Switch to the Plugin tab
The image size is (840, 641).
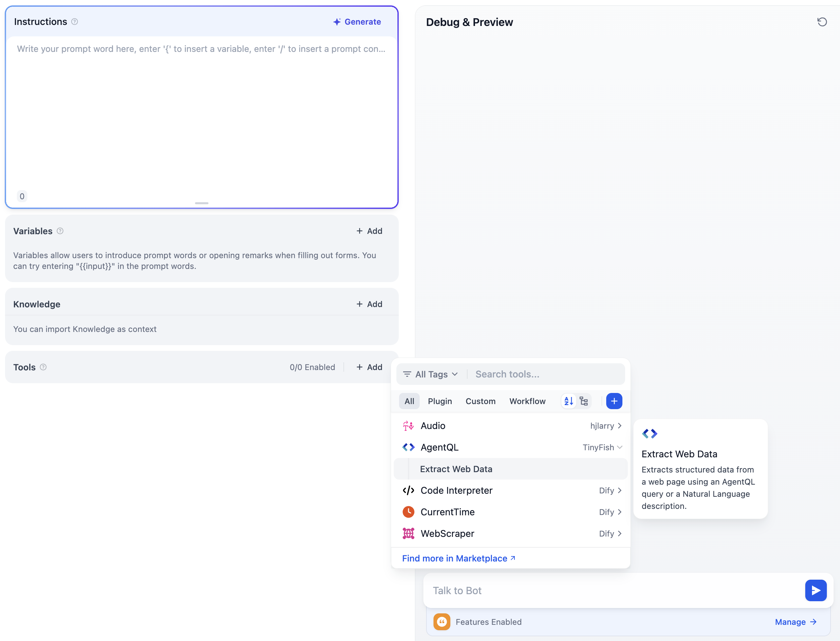[x=440, y=401]
